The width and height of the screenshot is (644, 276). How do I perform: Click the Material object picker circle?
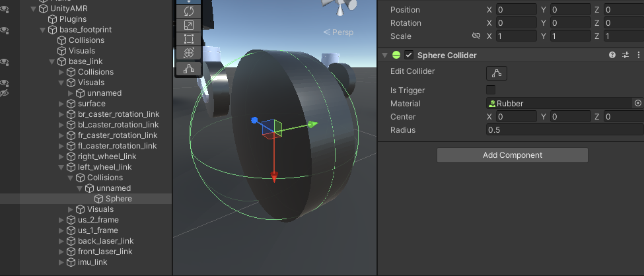point(637,104)
